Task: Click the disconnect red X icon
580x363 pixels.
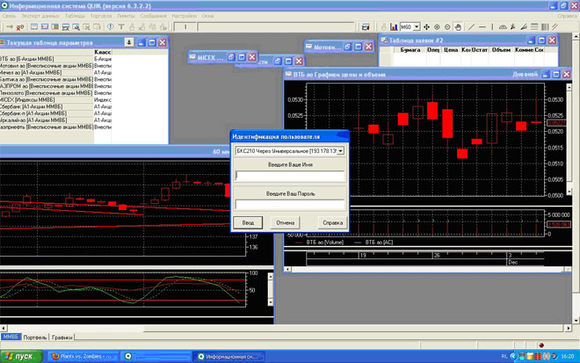Action: [x=20, y=27]
